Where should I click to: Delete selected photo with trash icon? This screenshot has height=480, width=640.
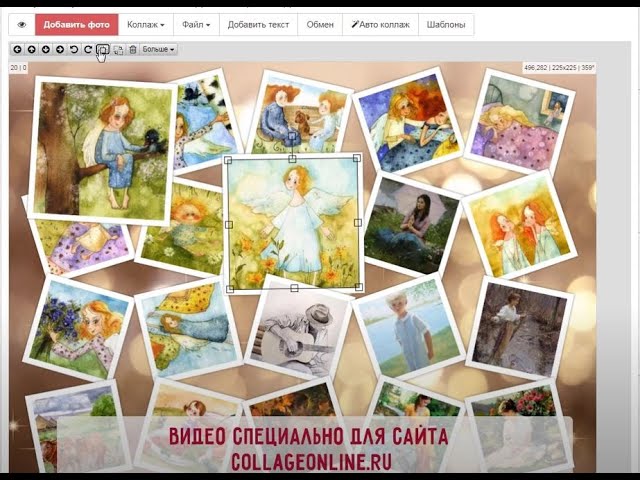click(133, 49)
